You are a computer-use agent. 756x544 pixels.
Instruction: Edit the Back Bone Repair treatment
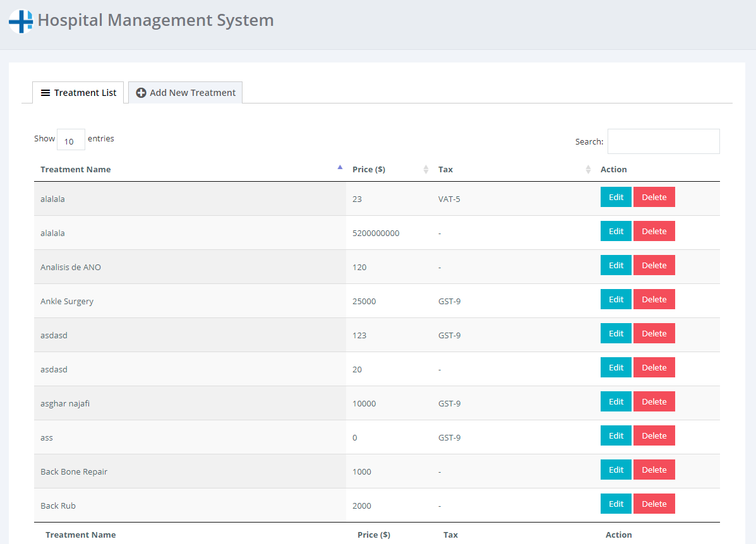[x=616, y=470]
